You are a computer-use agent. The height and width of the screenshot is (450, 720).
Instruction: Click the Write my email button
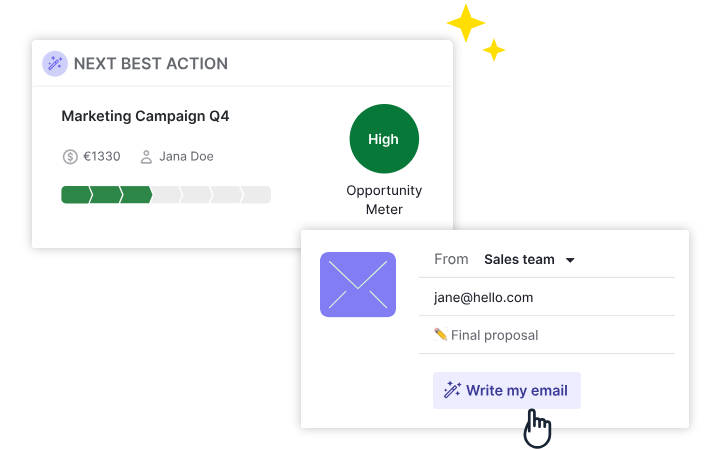click(506, 390)
